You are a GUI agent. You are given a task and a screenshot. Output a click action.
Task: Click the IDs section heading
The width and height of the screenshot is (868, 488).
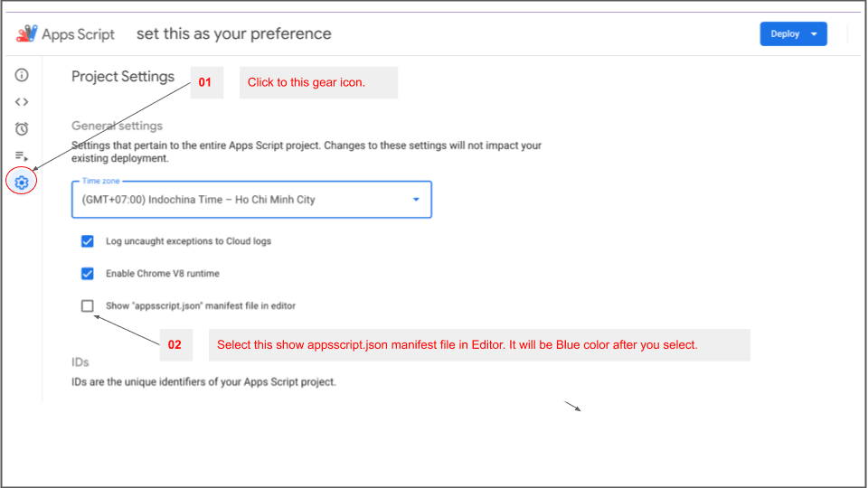80,362
